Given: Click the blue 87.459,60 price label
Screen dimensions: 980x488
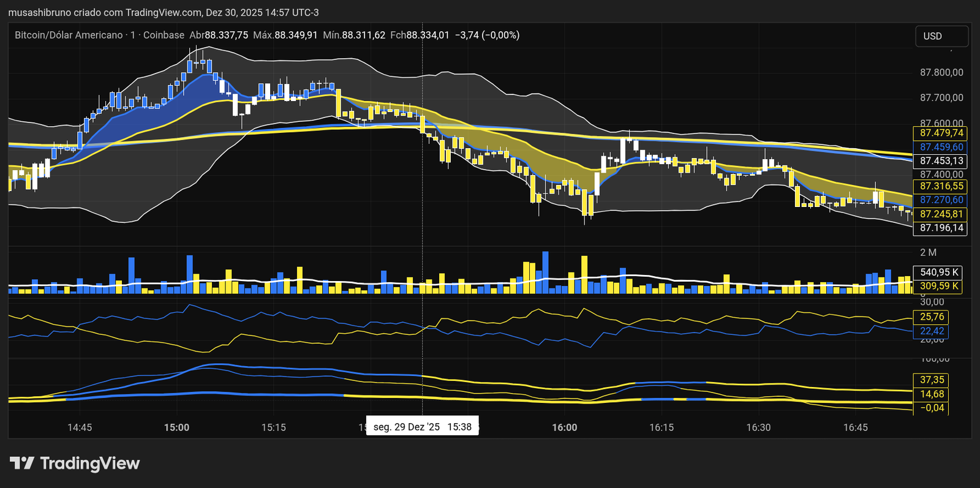Looking at the screenshot, I should click(941, 147).
